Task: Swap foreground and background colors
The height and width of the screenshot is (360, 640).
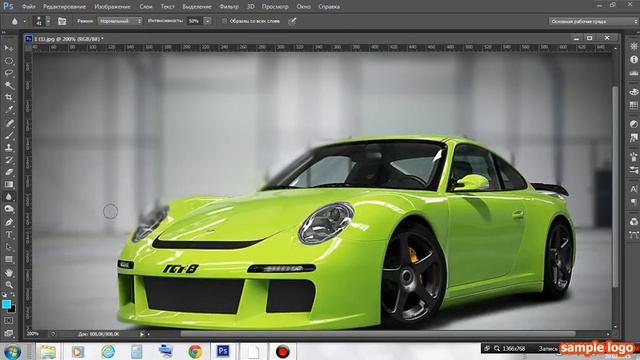Action: (x=13, y=294)
